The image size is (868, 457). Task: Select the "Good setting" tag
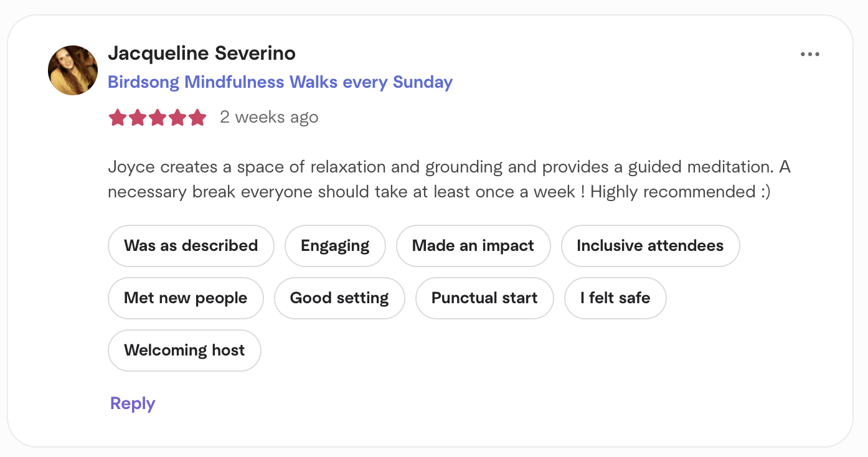339,298
